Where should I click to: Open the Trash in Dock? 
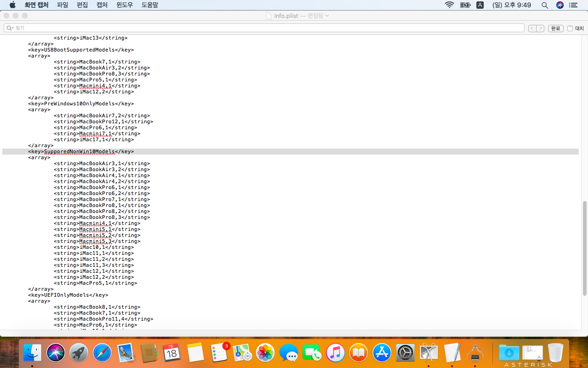[555, 353]
